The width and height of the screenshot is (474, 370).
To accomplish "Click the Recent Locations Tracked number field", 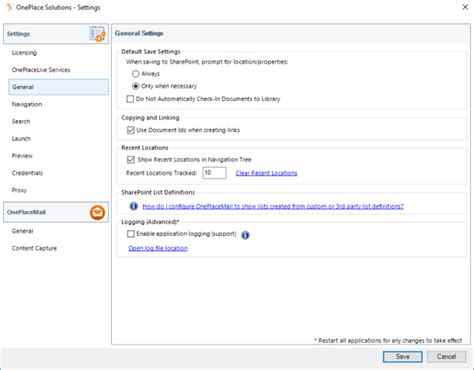I will tap(214, 173).
